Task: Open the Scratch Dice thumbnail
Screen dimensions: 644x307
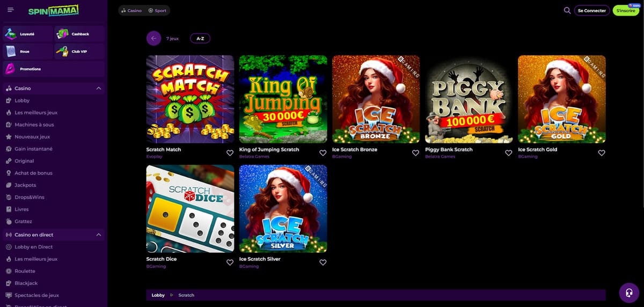Action: click(190, 209)
